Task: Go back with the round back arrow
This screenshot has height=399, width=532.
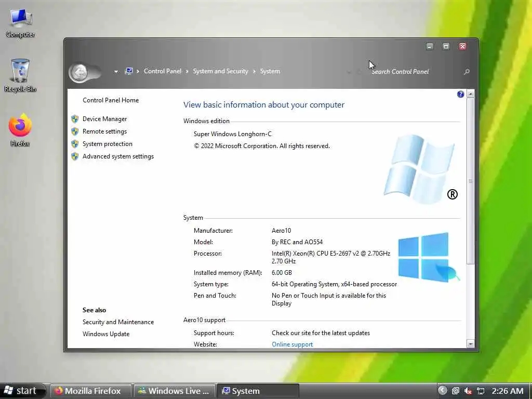Action: (x=79, y=72)
